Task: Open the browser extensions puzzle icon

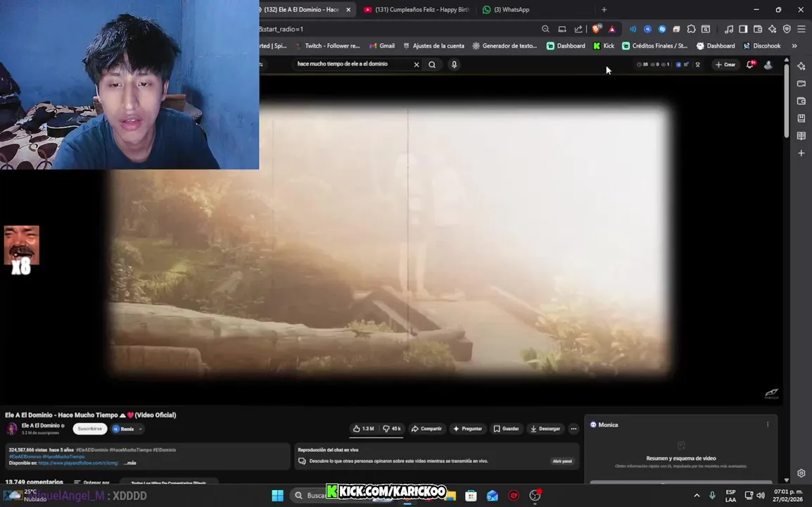Action: click(x=692, y=29)
